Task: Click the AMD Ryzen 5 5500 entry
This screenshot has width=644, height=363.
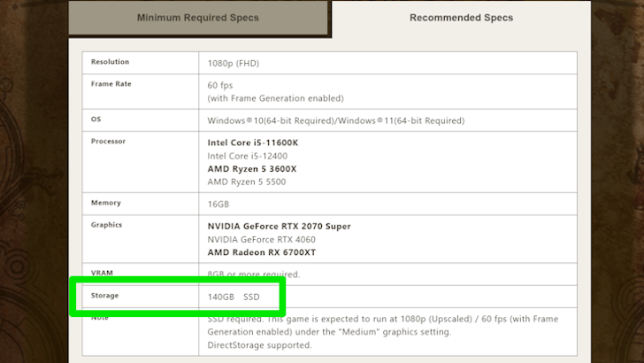Action: (x=248, y=181)
